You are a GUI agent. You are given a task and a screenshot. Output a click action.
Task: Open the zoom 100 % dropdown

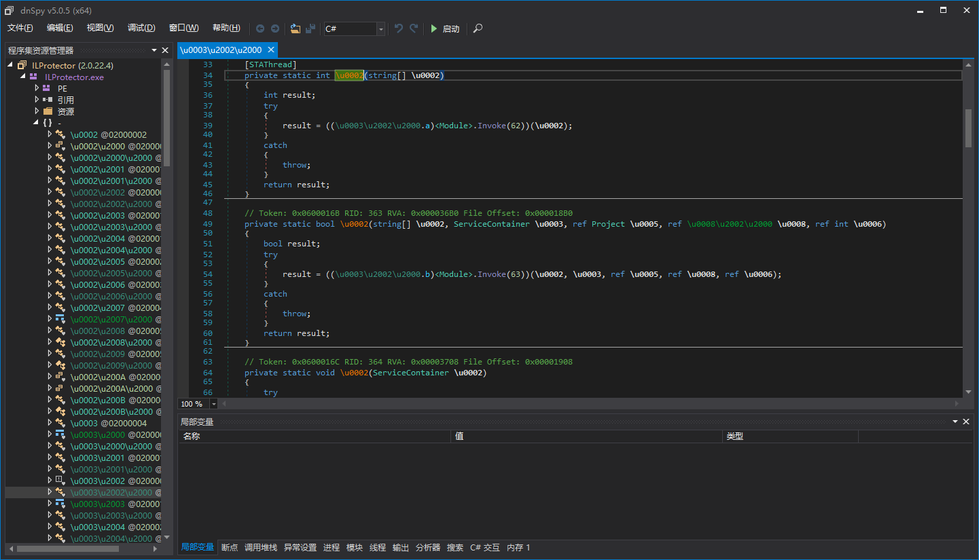(214, 404)
